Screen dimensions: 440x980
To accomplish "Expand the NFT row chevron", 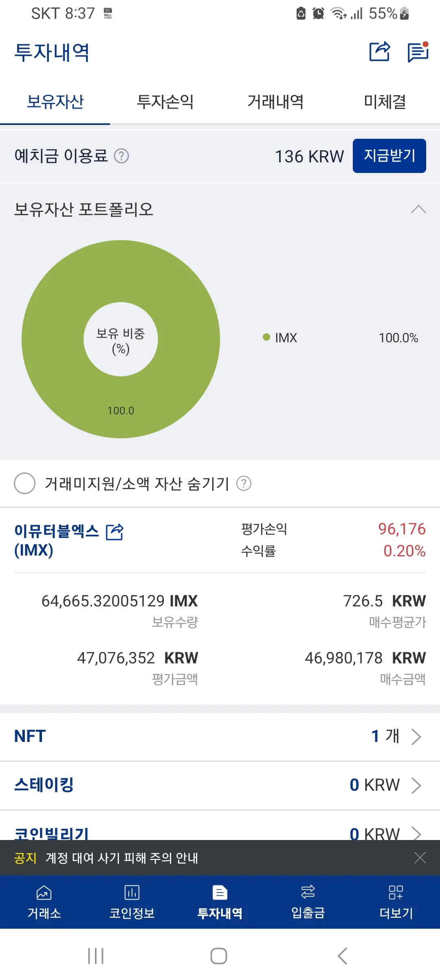I will pyautogui.click(x=416, y=736).
